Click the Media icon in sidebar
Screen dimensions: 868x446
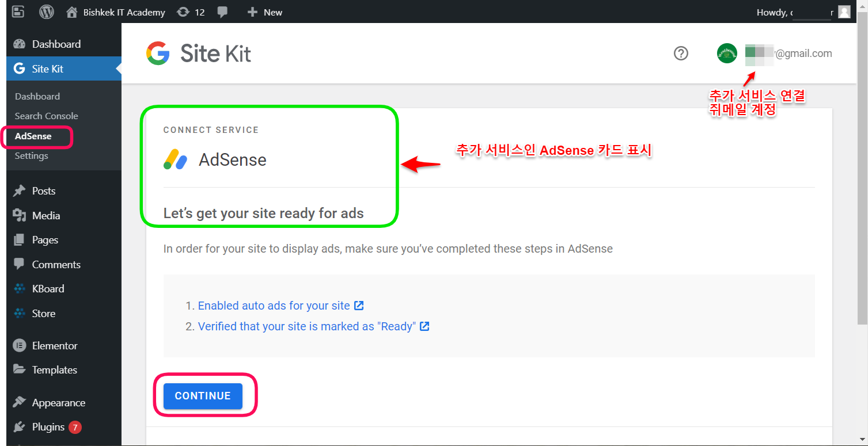pos(20,216)
